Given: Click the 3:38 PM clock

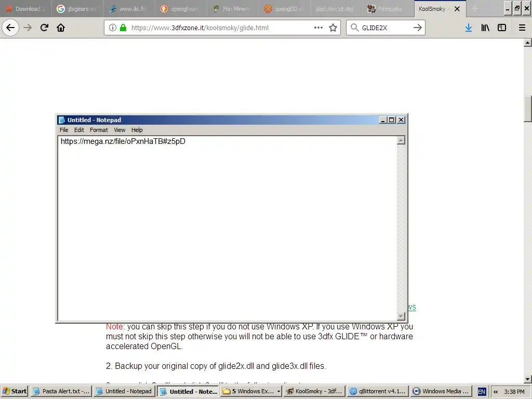Looking at the screenshot, I should pyautogui.click(x=514, y=392).
